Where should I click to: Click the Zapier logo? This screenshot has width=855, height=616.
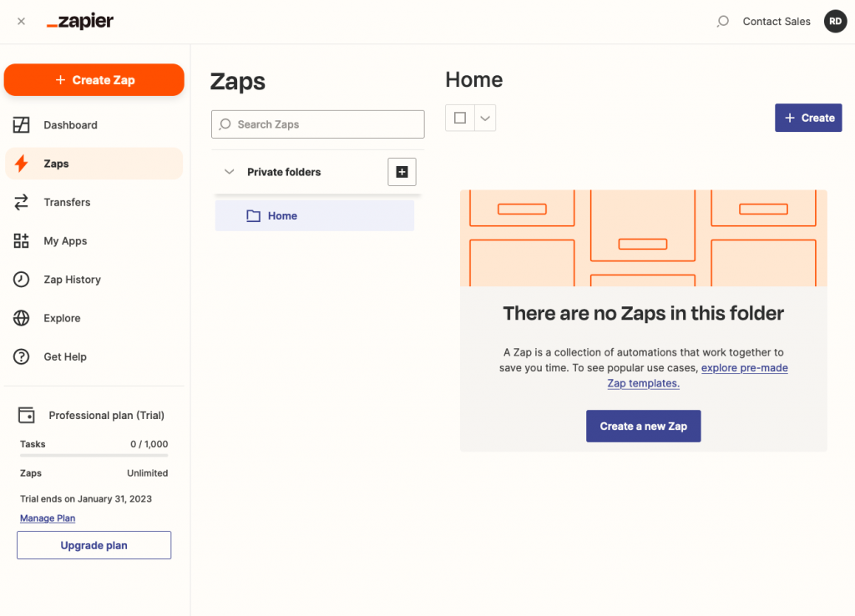pos(79,21)
